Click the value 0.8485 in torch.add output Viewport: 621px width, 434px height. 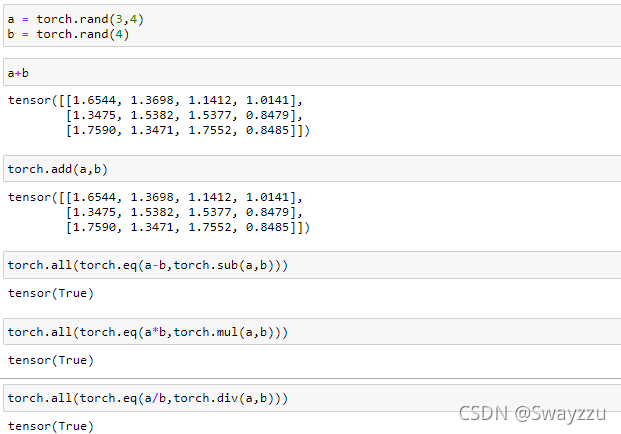coord(275,227)
